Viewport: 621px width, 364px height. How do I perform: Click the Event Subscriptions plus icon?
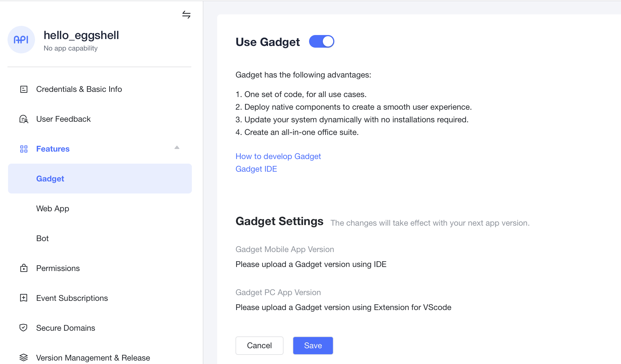[24, 298]
